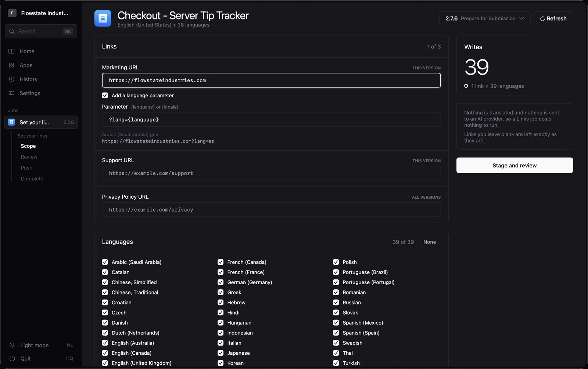Uncheck the Turkish language checkbox

(x=336, y=363)
